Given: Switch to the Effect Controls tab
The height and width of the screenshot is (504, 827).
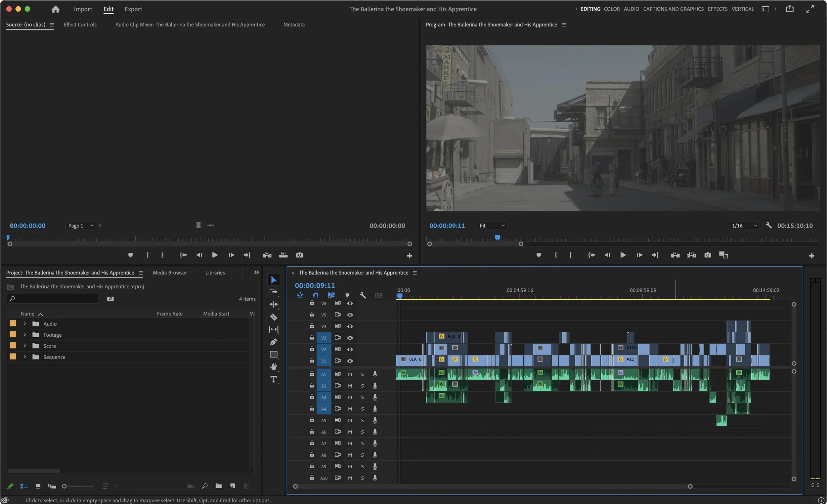Looking at the screenshot, I should [80, 24].
